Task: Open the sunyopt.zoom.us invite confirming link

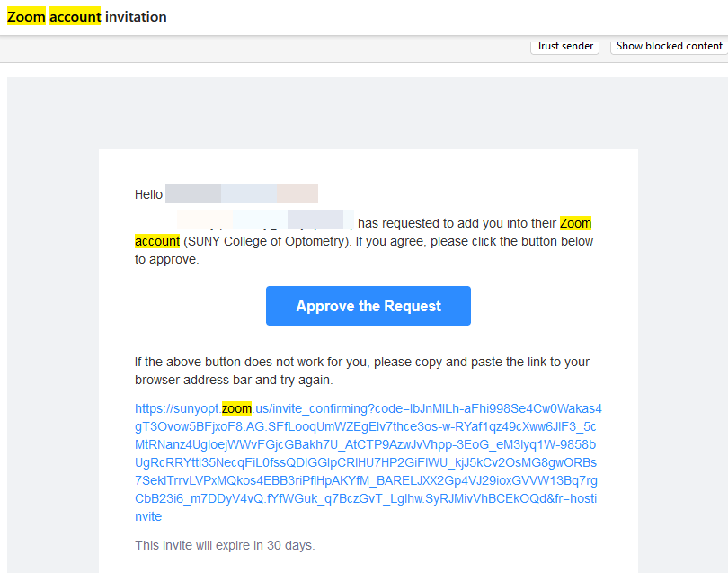Action: 368,462
